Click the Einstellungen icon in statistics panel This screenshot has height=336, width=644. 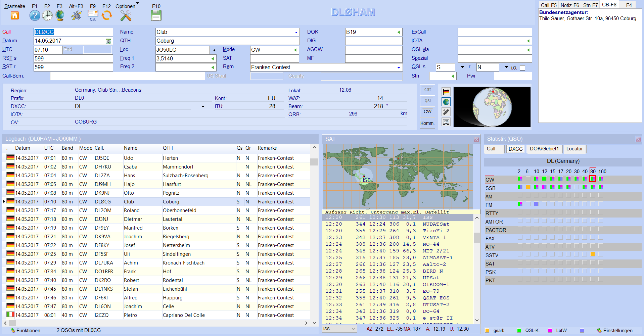(x=599, y=331)
